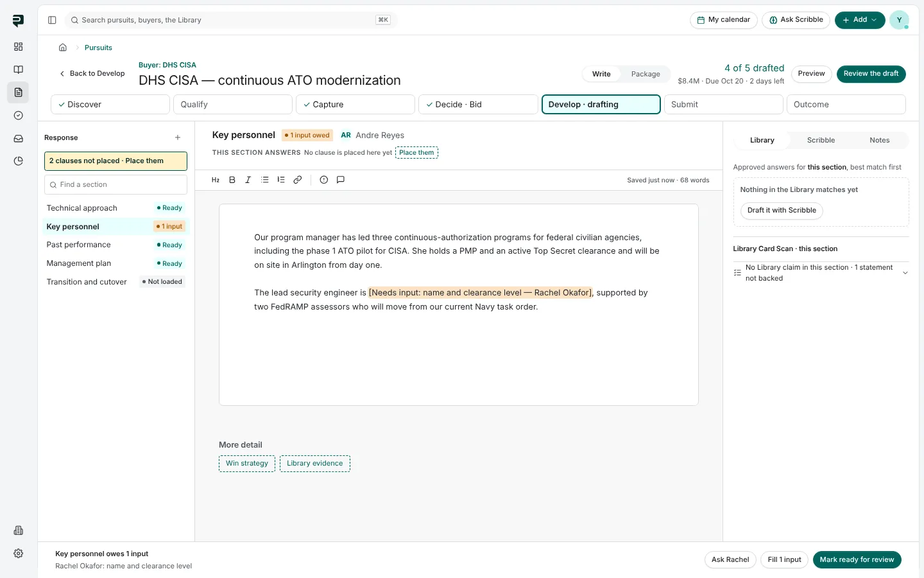The width and height of the screenshot is (924, 578).
Task: Insert a bulleted list
Action: tap(265, 180)
